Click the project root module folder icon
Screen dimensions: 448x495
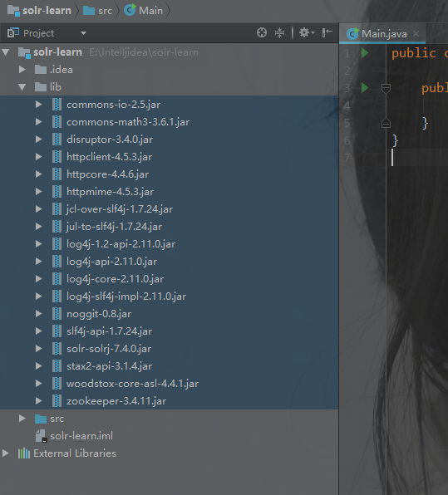[24, 52]
